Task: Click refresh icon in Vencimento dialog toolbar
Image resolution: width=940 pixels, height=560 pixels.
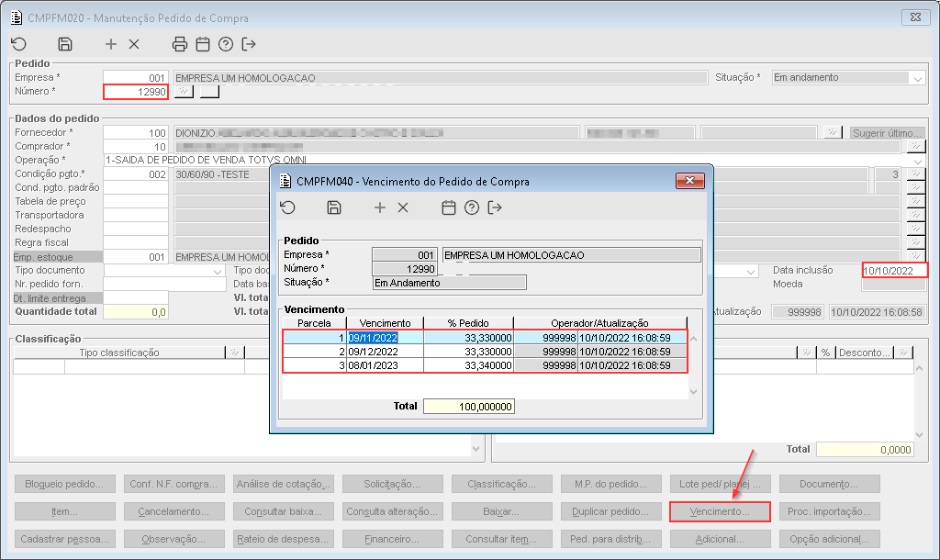Action: point(287,207)
